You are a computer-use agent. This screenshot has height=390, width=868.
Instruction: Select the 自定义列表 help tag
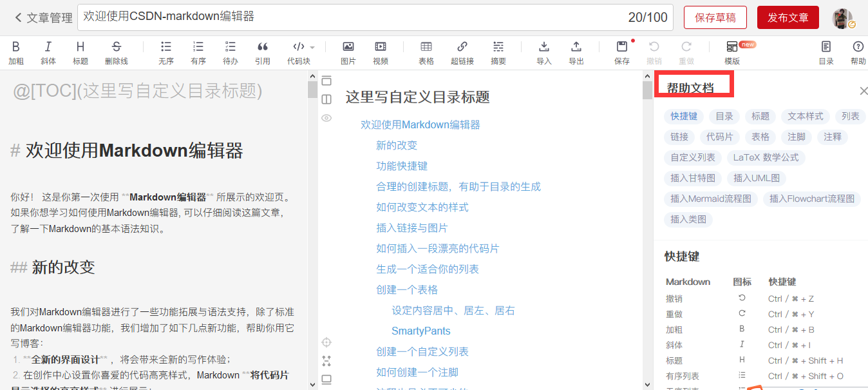(x=693, y=157)
